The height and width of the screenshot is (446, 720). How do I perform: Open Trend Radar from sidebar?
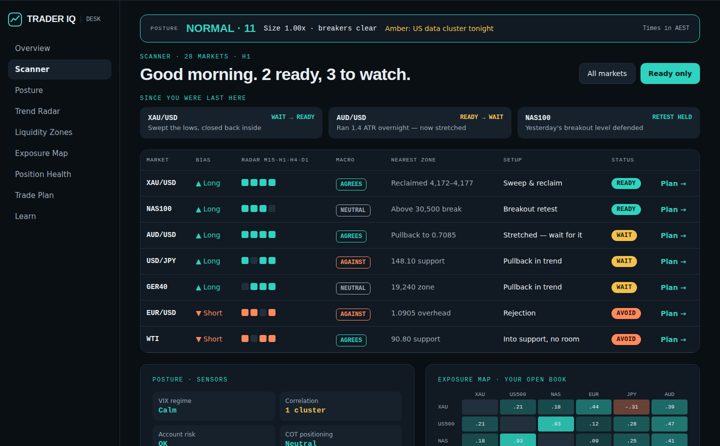37,111
